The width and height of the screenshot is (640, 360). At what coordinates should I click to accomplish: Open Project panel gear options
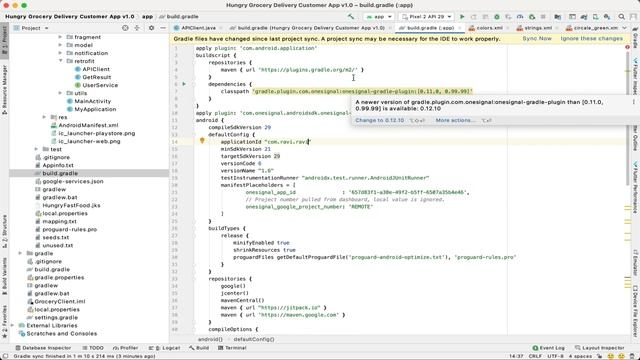point(151,28)
